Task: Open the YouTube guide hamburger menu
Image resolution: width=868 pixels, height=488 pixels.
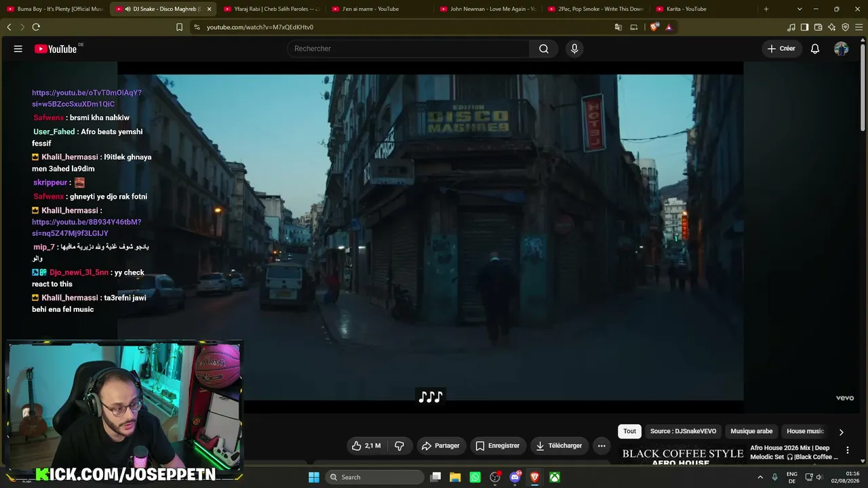Action: coord(18,49)
